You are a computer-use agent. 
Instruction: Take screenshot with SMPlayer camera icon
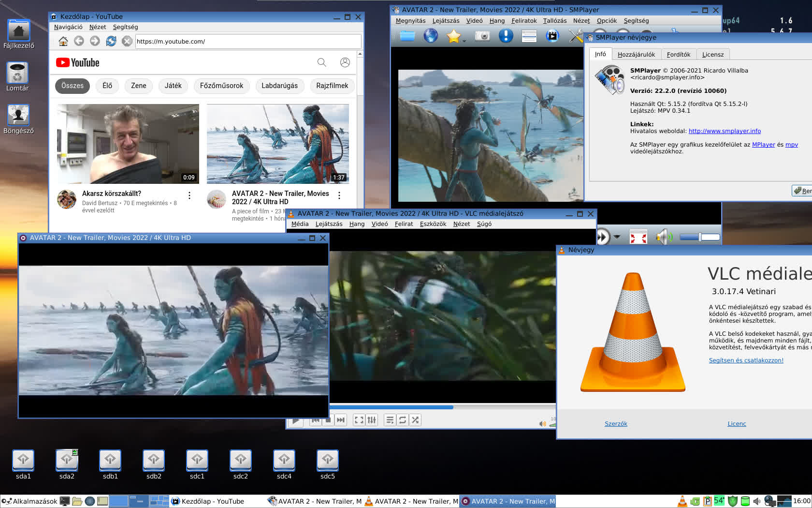pyautogui.click(x=482, y=36)
